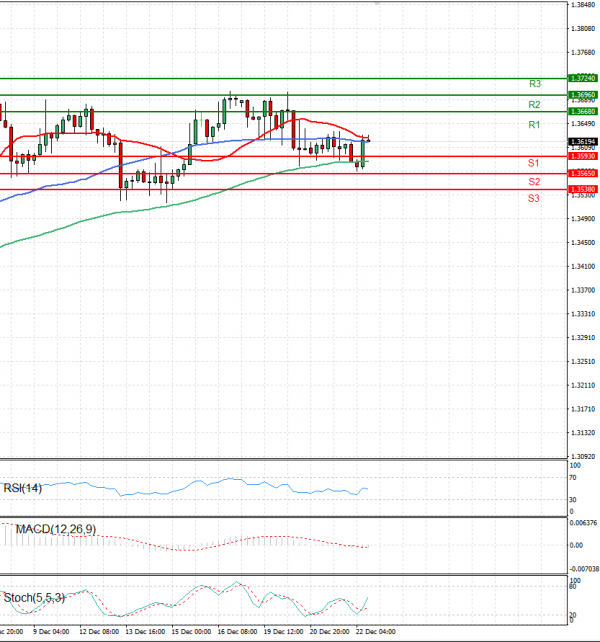Select the green 1.37240 price tag
600x642 pixels.
pos(583,78)
